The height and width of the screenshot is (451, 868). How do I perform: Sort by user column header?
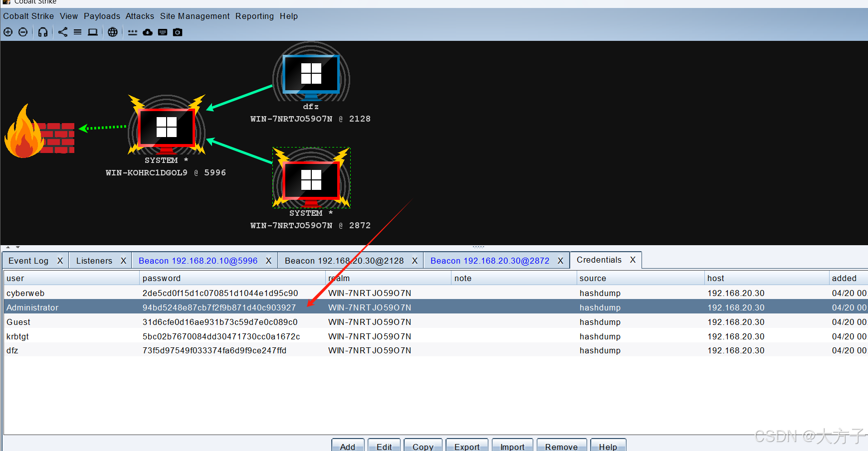[x=71, y=278]
